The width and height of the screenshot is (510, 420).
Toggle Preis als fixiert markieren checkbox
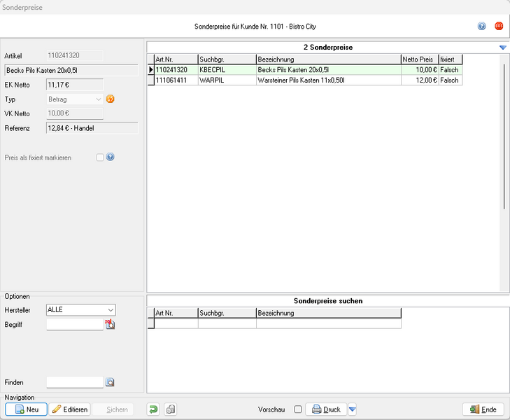coord(100,157)
